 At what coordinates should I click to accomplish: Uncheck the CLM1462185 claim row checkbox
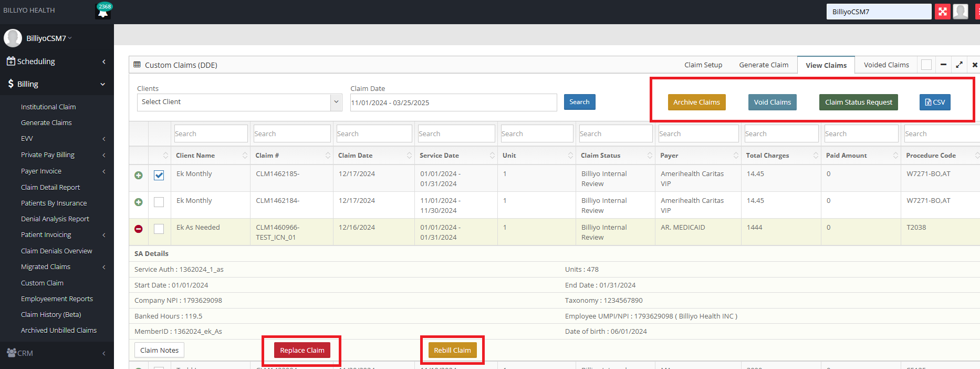pos(159,175)
